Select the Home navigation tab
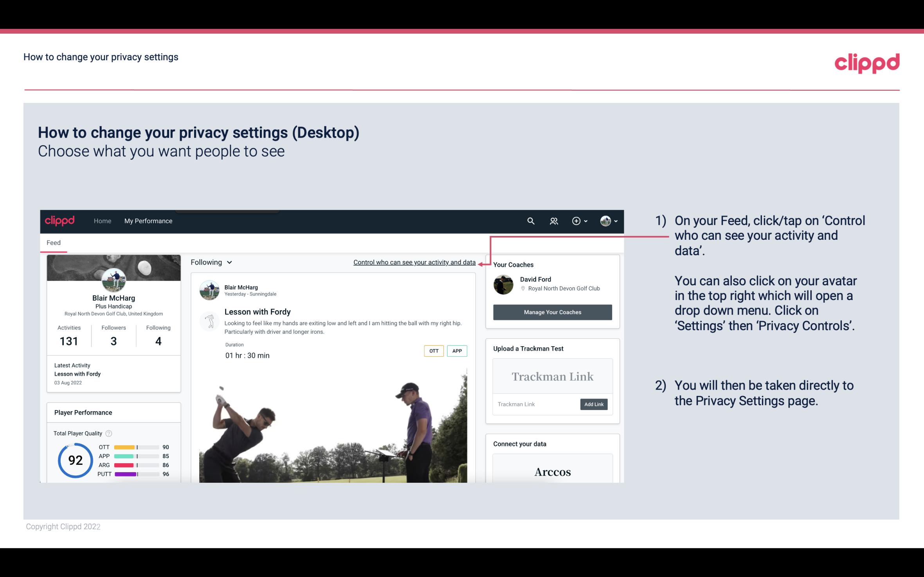The image size is (924, 577). 103,221
